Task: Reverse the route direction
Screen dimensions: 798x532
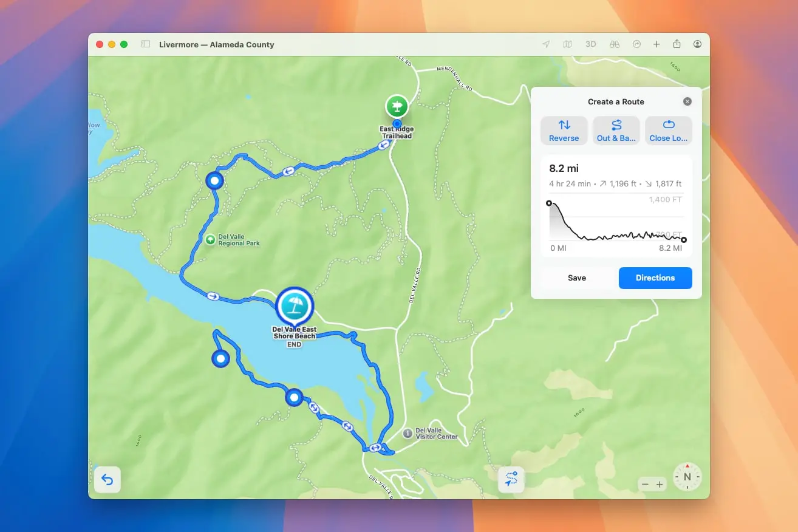Action: coord(564,130)
